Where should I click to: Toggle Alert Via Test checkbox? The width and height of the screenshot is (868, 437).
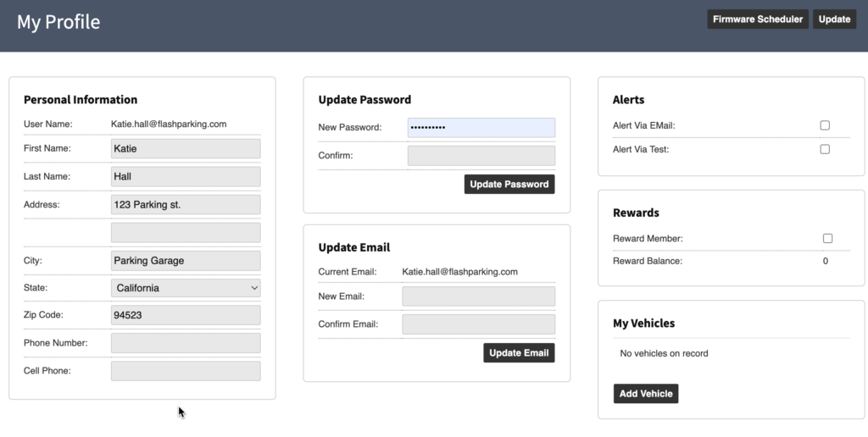tap(825, 149)
